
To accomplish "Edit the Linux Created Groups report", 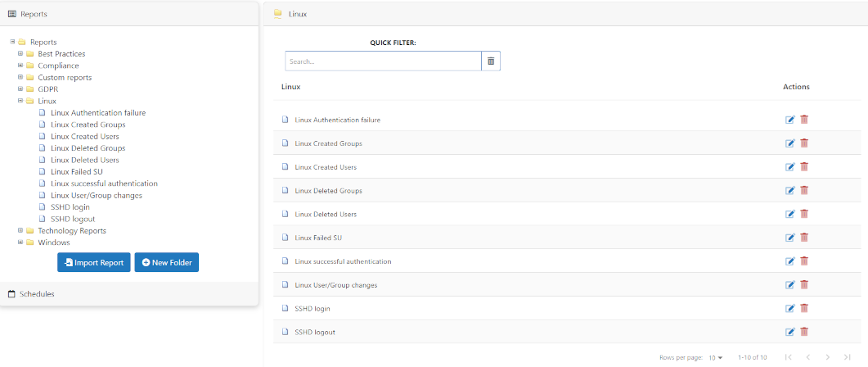I will (x=790, y=143).
